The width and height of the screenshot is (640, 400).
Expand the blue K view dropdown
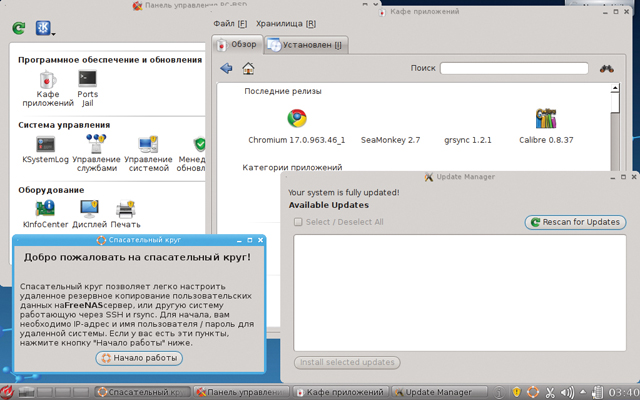pyautogui.click(x=47, y=29)
